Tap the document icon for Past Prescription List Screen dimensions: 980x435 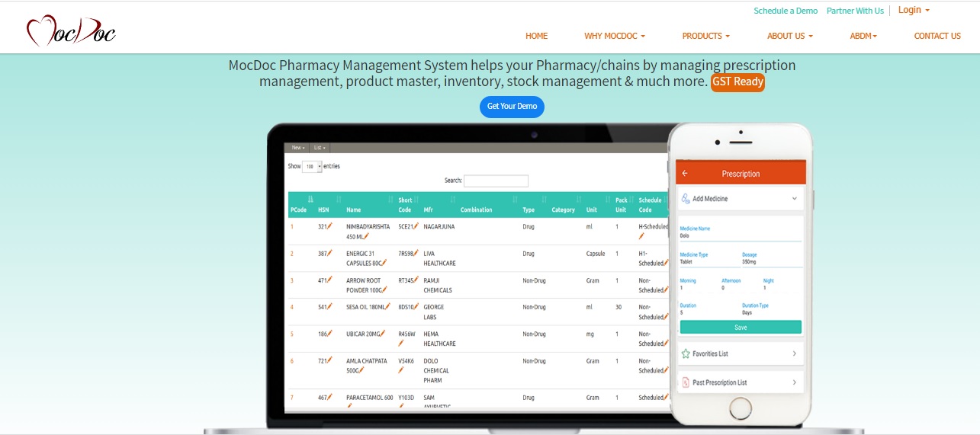point(686,382)
